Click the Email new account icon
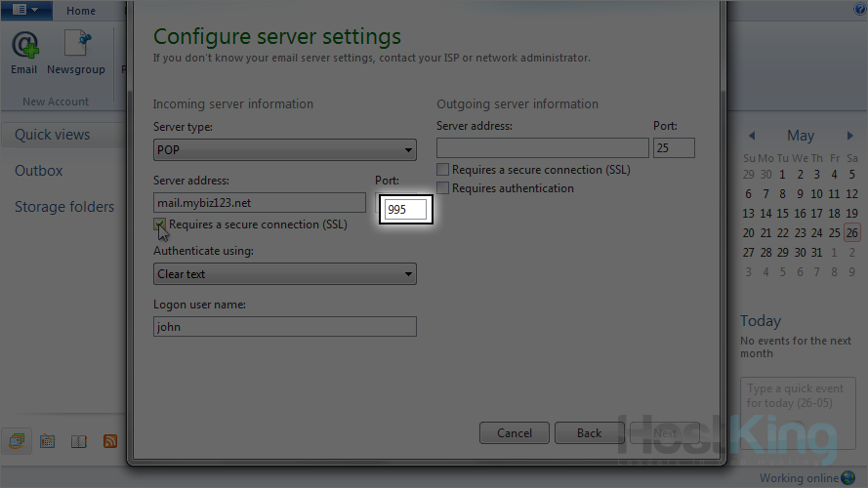The image size is (868, 488). (x=24, y=52)
